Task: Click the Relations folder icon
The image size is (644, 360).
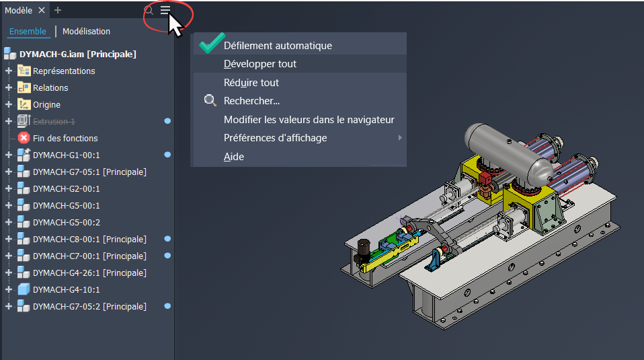Action: [x=24, y=87]
